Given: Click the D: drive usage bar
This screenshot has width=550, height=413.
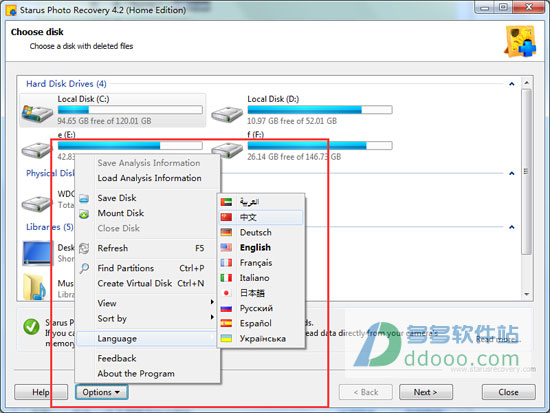Looking at the screenshot, I should coord(320,110).
